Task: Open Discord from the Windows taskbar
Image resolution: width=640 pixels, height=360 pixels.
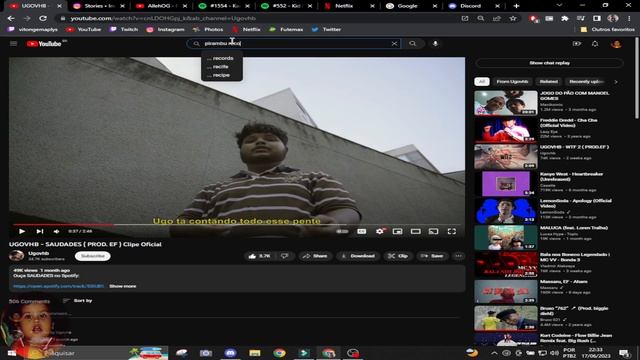Action: click(x=230, y=353)
